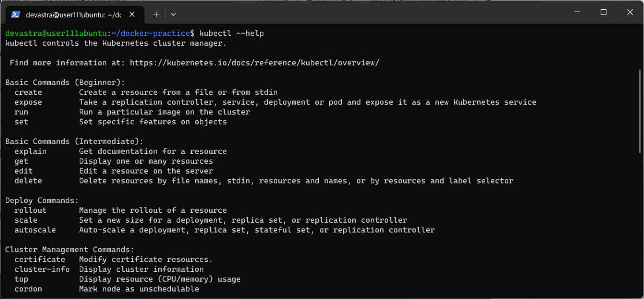Click 'Edit a resource on the server' description
The image size is (644, 299).
[x=146, y=171]
